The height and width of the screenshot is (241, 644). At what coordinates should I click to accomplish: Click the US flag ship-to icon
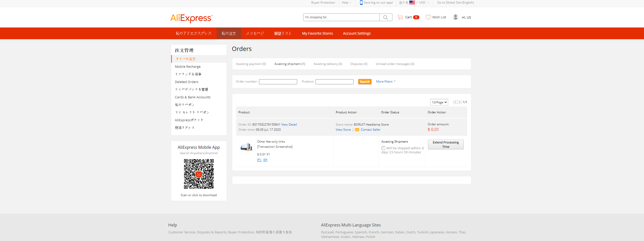(412, 3)
